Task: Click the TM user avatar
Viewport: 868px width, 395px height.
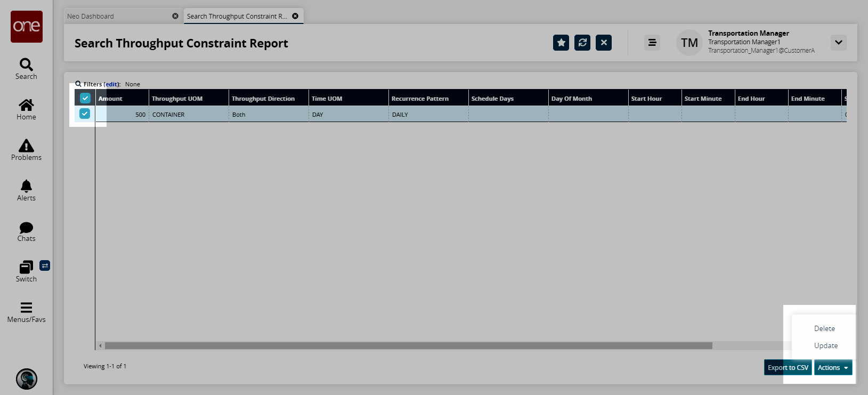Action: click(x=689, y=43)
